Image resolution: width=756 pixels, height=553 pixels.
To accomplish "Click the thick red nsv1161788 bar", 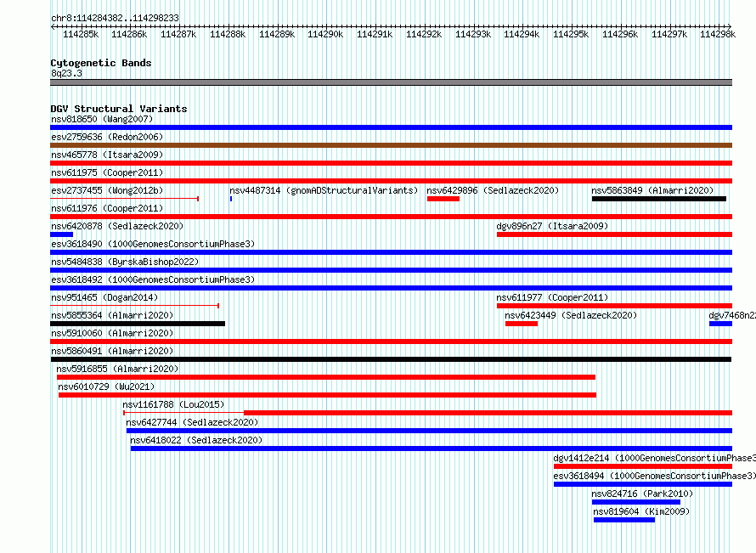I will pos(488,413).
